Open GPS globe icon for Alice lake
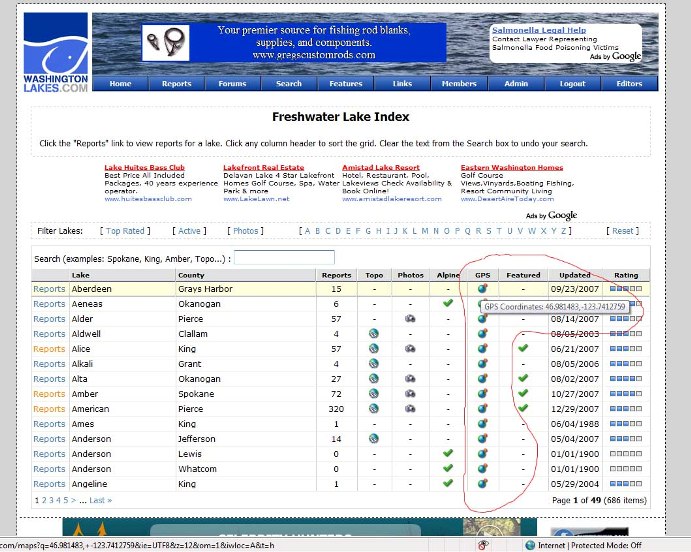The image size is (691, 552). point(482,349)
